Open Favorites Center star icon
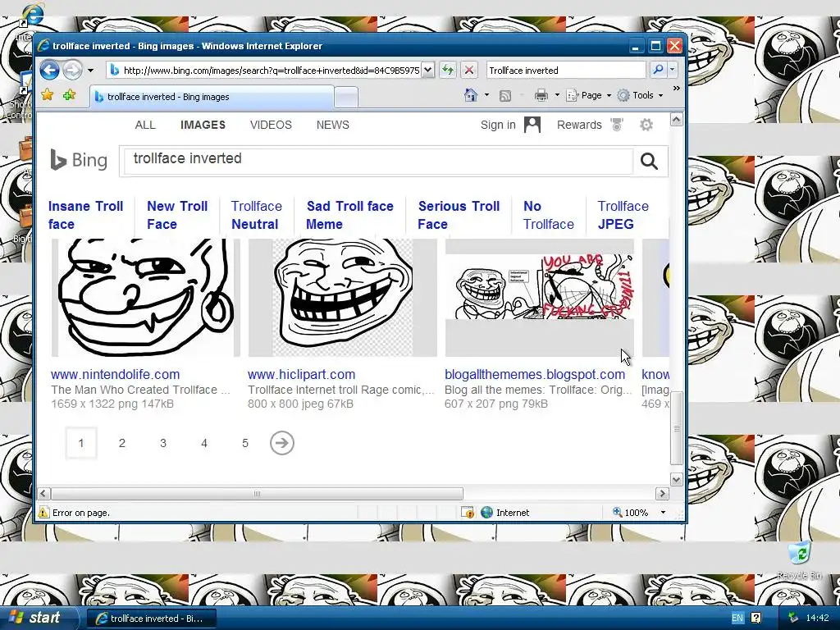Screen dimensions: 840x630 click(48, 95)
